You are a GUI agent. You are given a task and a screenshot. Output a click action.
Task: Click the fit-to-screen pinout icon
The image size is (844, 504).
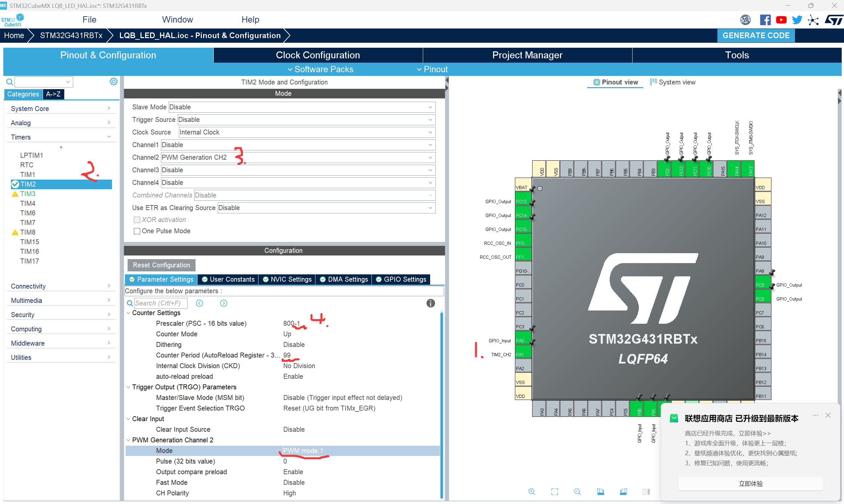[x=554, y=491]
